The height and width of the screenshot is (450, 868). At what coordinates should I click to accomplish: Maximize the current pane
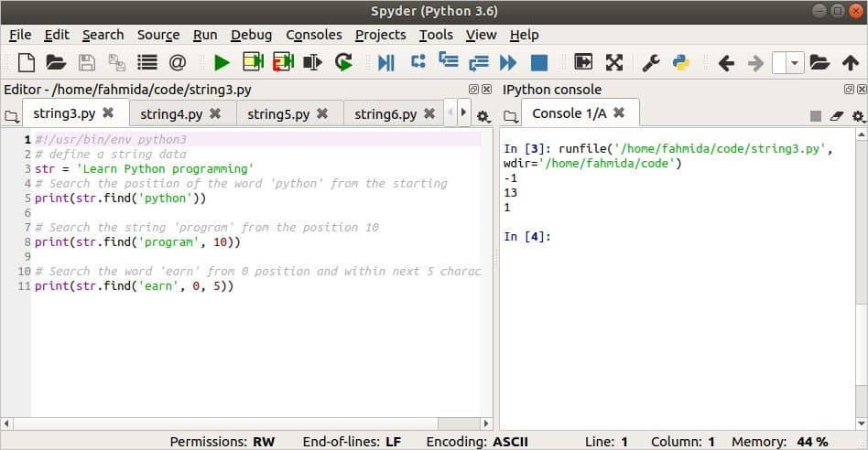pyautogui.click(x=583, y=61)
